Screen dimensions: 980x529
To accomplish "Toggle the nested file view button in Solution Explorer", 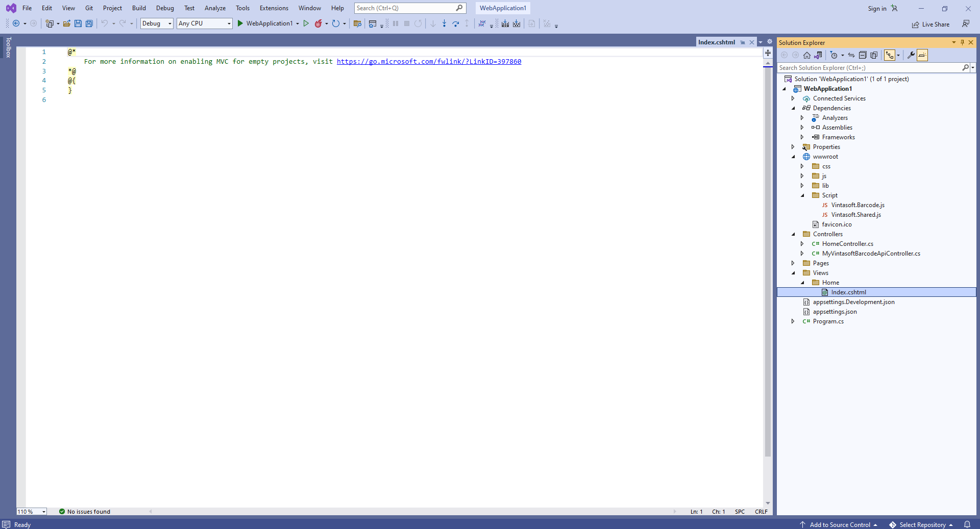I will [x=890, y=55].
